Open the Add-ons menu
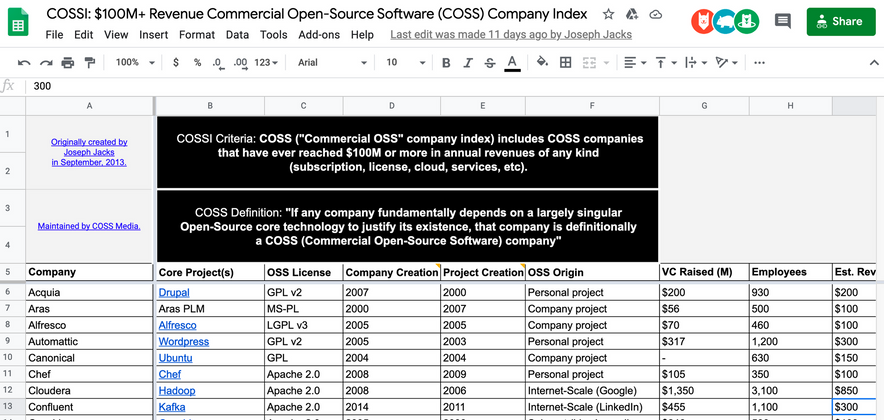The height and width of the screenshot is (420, 884). [x=319, y=35]
